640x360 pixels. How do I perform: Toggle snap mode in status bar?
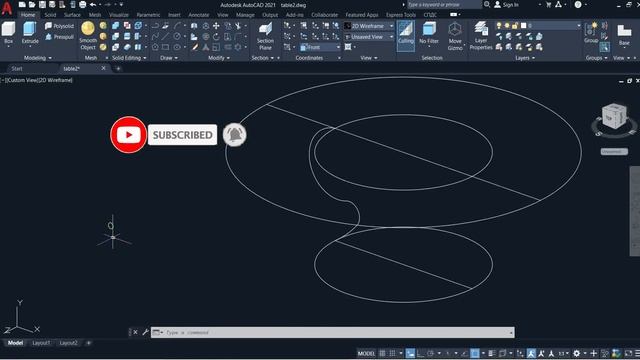[x=392, y=353]
